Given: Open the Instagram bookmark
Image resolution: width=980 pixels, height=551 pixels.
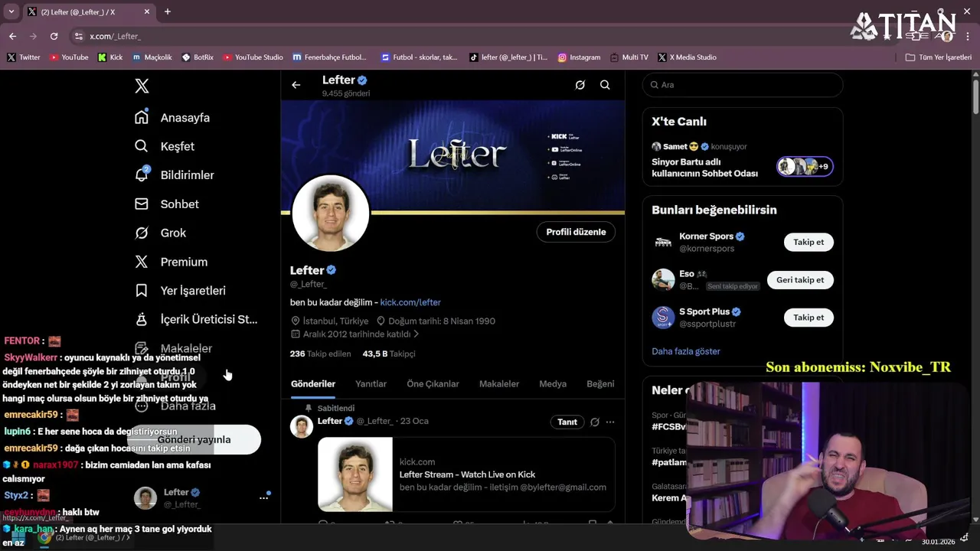Looking at the screenshot, I should 580,57.
